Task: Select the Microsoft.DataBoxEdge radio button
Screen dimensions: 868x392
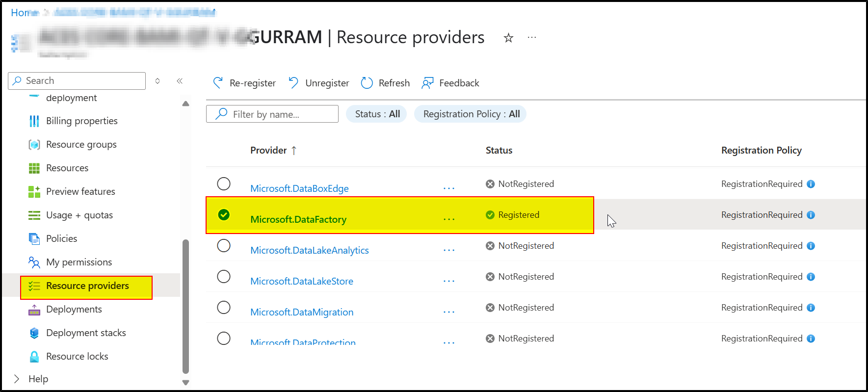Action: 224,183
